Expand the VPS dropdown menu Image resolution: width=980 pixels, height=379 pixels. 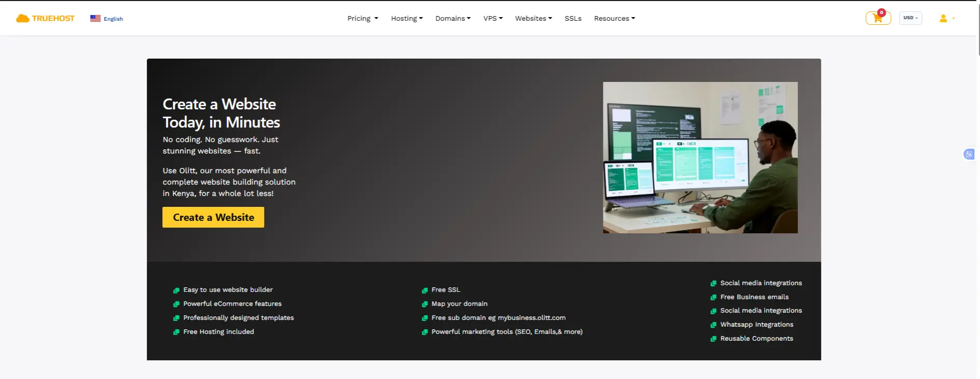[x=493, y=18]
